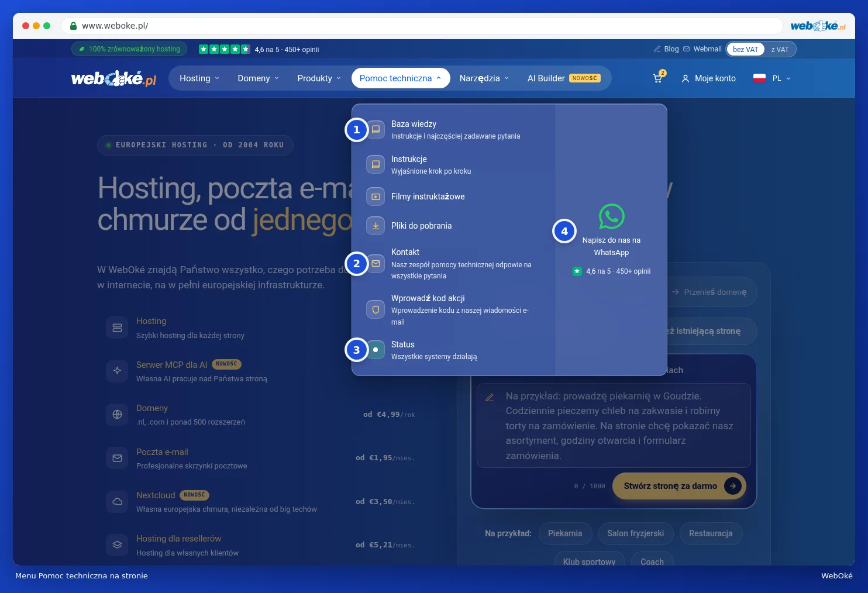
Task: Click the Webmail link
Action: coord(707,49)
